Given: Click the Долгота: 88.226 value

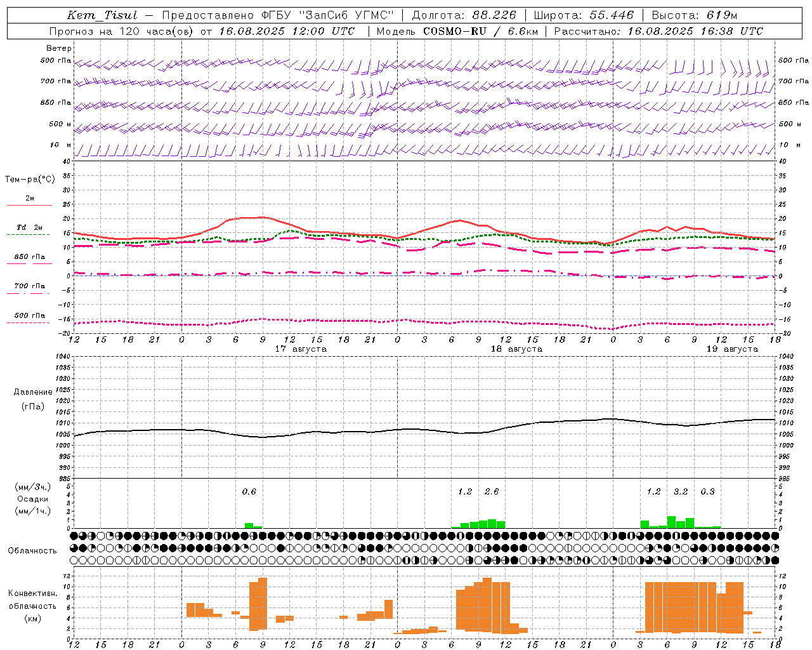Looking at the screenshot, I should pyautogui.click(x=464, y=15).
